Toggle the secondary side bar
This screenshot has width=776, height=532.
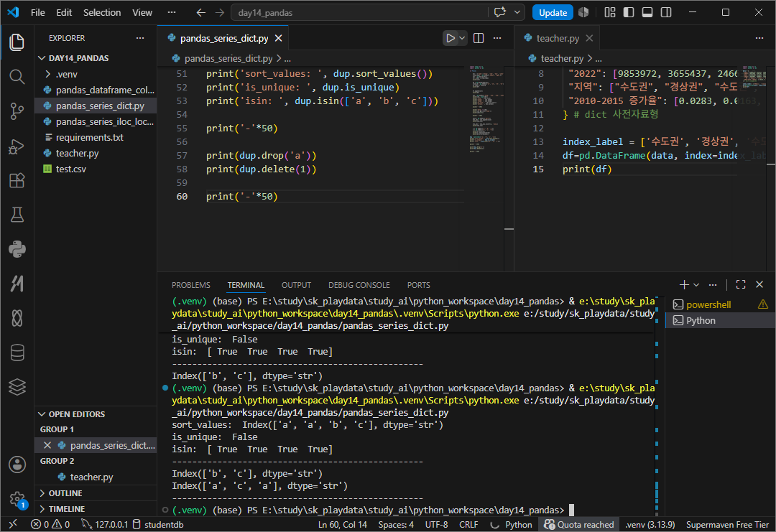pos(666,12)
